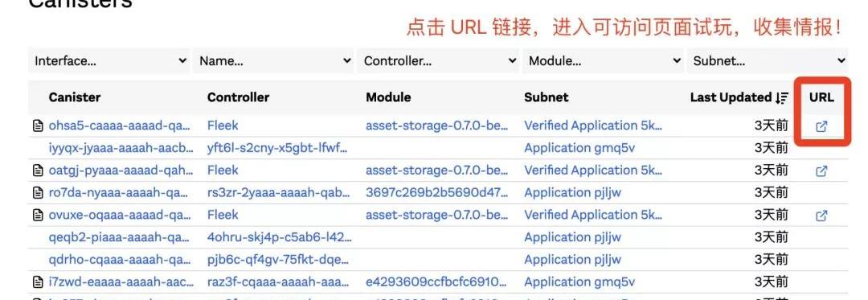Click document icon beside ovuxe-oqaaa canister
868x300 pixels.
(38, 215)
